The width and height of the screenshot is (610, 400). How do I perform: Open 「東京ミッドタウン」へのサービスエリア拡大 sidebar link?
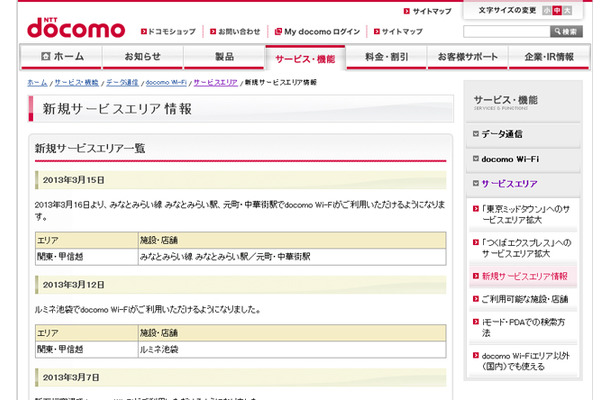click(525, 214)
